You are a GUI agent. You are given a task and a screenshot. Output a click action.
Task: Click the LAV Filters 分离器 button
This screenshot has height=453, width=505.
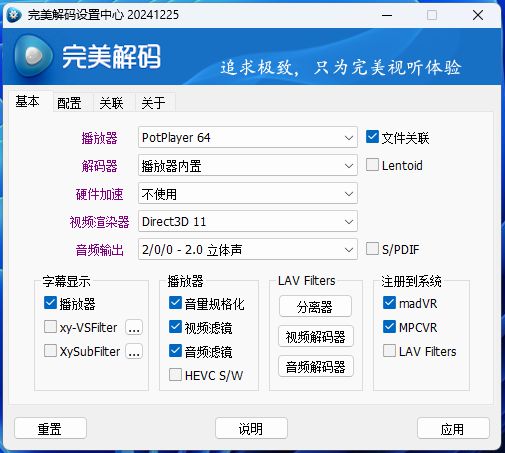[315, 306]
